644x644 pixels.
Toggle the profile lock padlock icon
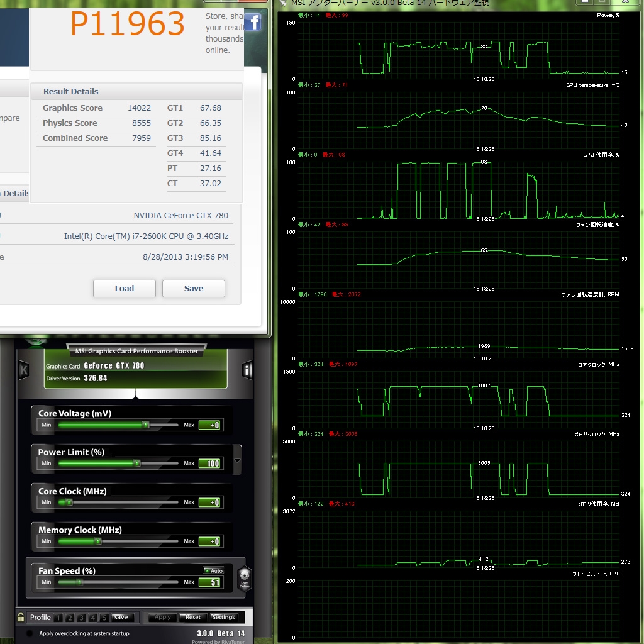point(21,617)
